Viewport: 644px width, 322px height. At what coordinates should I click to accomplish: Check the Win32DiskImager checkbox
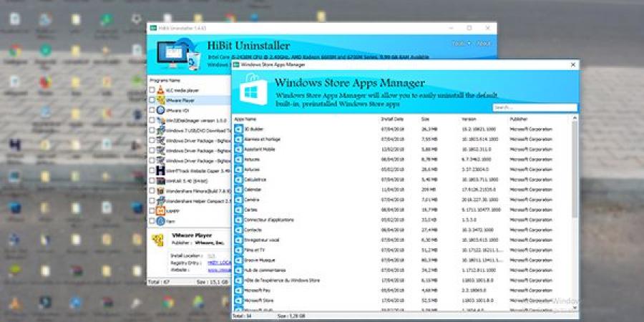click(x=152, y=120)
